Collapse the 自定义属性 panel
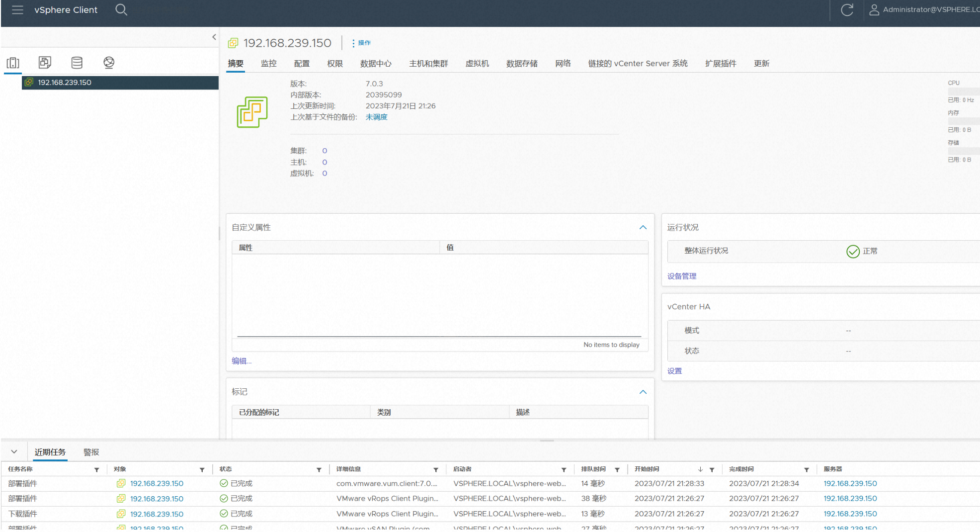 click(x=643, y=227)
